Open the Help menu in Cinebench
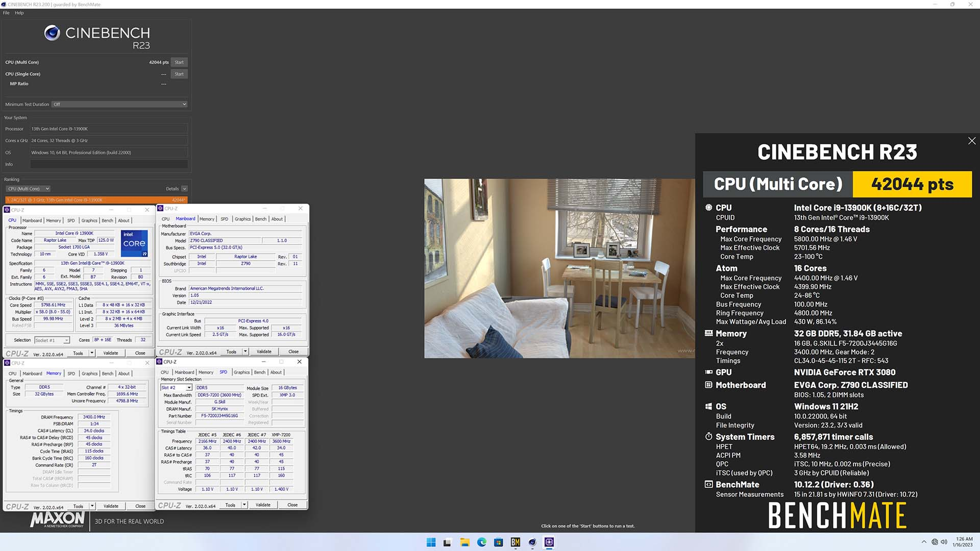This screenshot has height=551, width=980. tap(19, 13)
